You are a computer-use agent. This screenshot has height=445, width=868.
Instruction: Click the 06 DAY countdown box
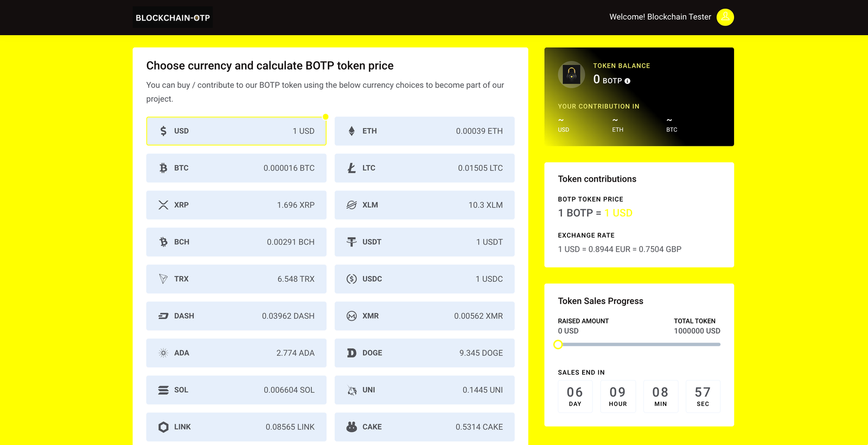pyautogui.click(x=575, y=397)
